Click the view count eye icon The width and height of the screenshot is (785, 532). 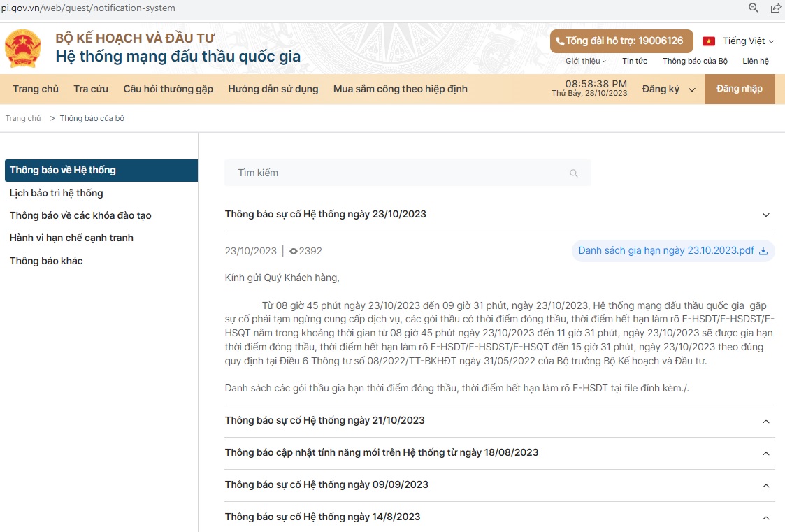[294, 251]
